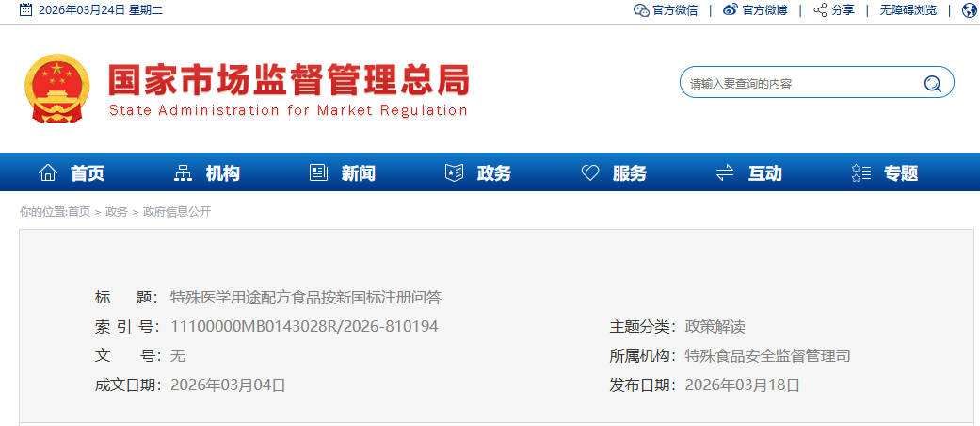Open the 官方微信 WeChat icon link

coord(641,10)
